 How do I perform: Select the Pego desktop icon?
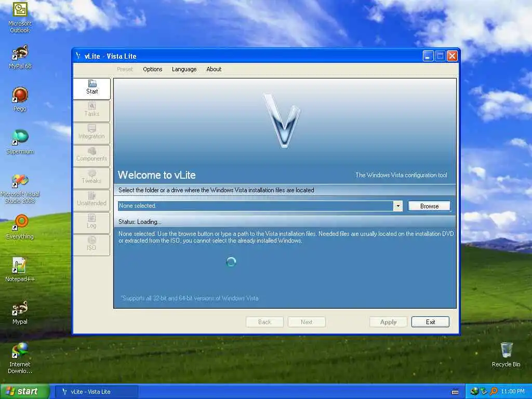click(x=20, y=99)
